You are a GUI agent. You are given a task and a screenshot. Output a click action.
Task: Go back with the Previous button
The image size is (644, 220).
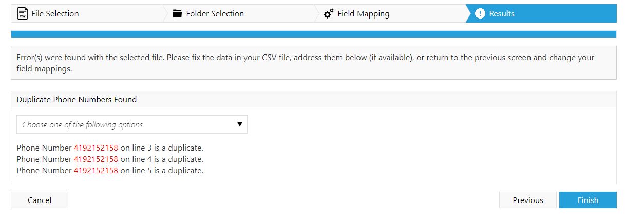pos(527,200)
